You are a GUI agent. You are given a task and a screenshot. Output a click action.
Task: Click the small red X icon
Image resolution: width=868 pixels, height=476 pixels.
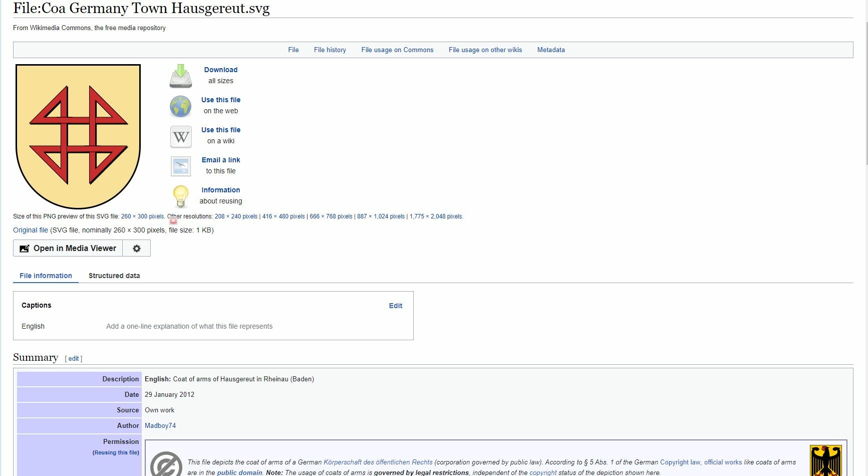click(x=173, y=220)
